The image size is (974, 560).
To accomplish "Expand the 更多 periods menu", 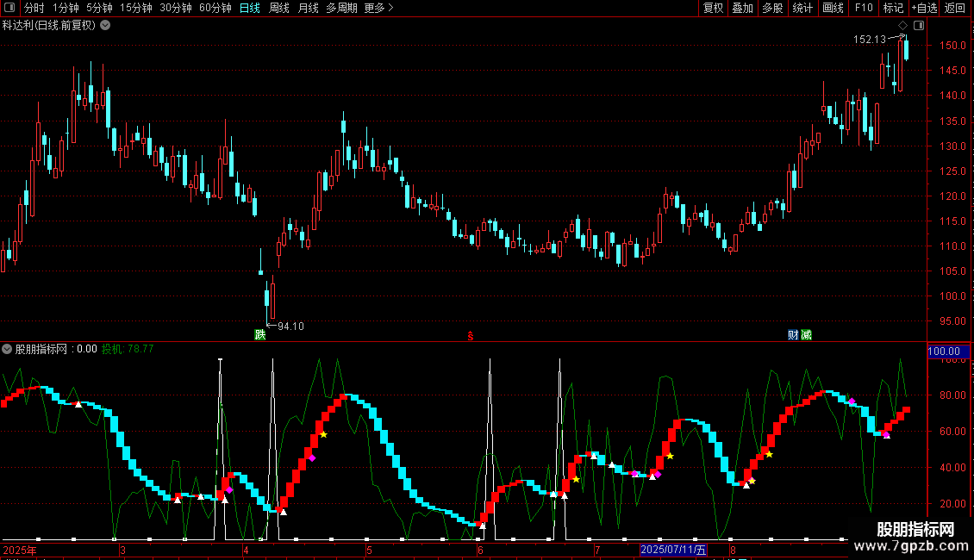I will pos(378,8).
